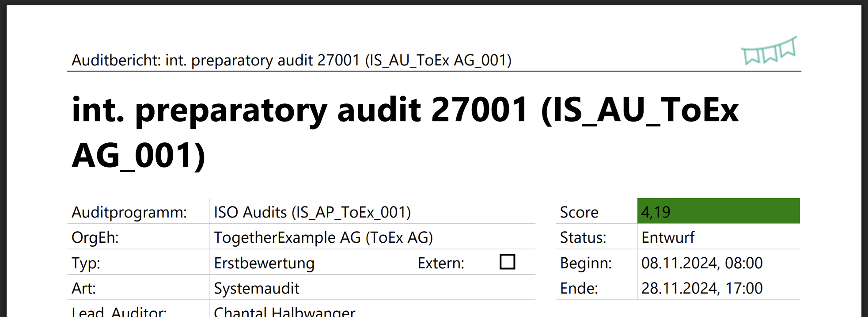Select the Extern label text
This screenshot has width=868, height=317.
click(440, 263)
